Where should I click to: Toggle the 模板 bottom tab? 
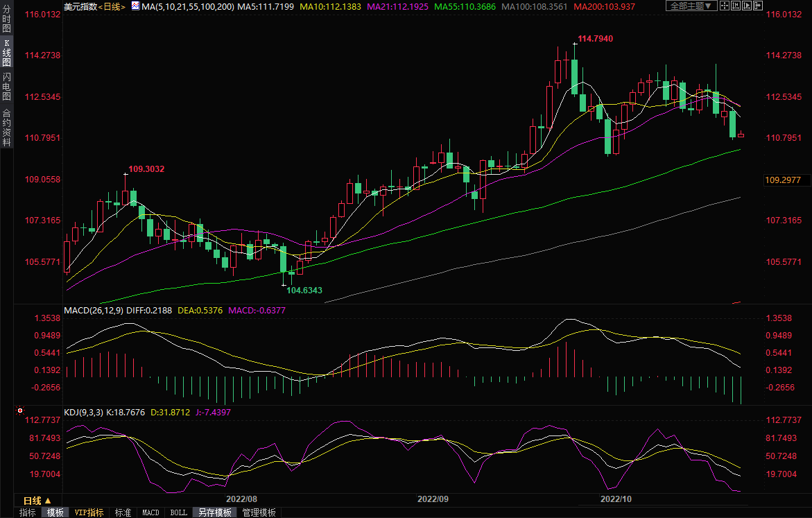[x=55, y=512]
